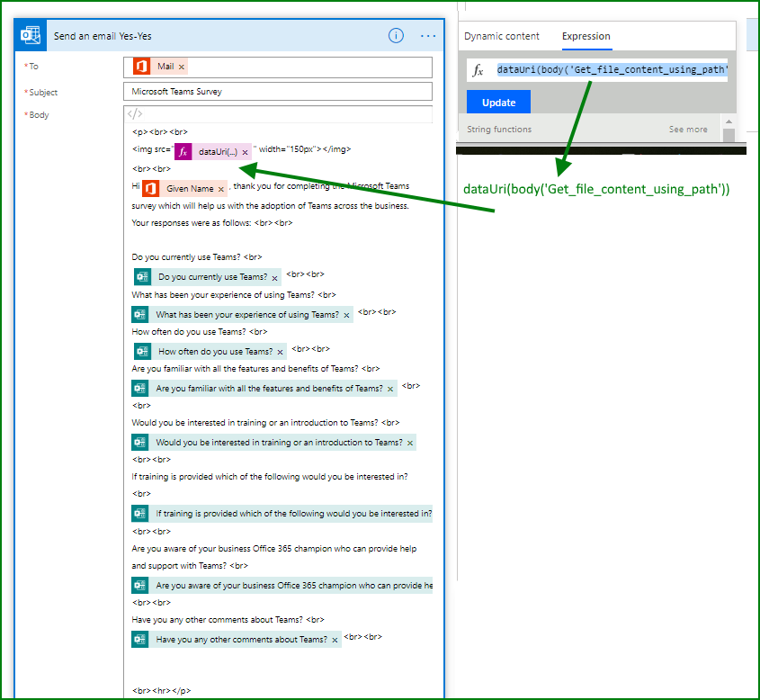Click Forms icon on 'Are you aware of your business' token
The image size is (760, 700).
[x=140, y=586]
